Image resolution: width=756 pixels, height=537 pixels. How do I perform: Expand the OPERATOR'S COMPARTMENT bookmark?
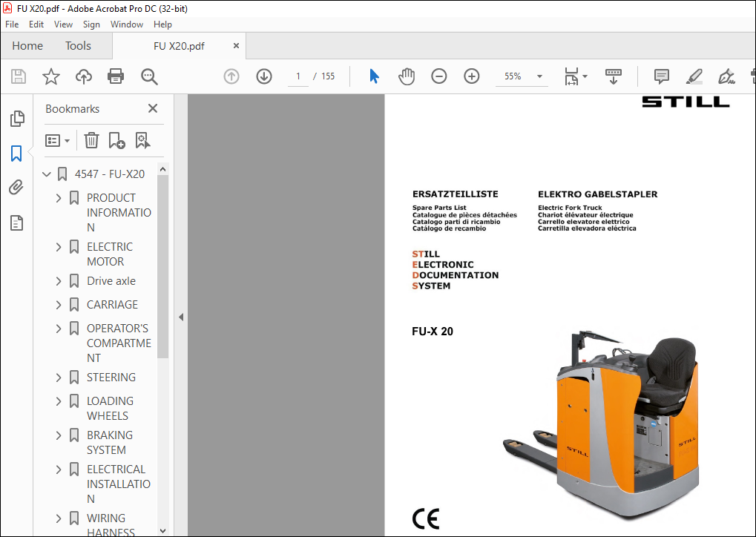pyautogui.click(x=59, y=329)
